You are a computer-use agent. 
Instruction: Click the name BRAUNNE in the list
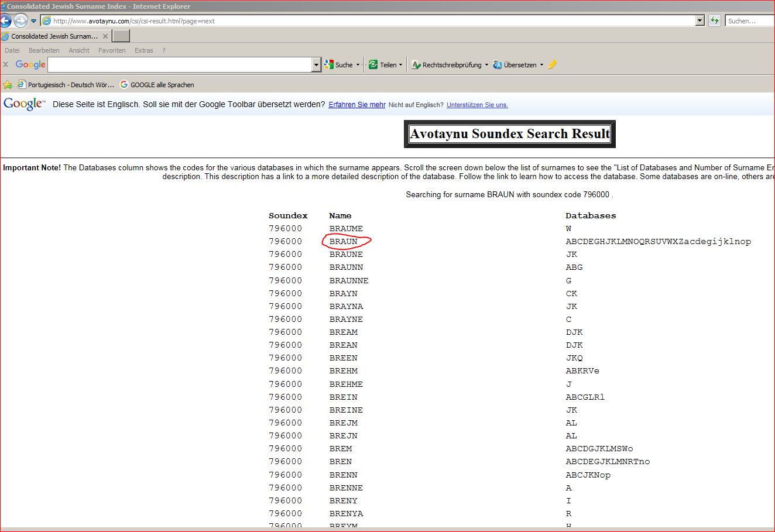coord(349,280)
